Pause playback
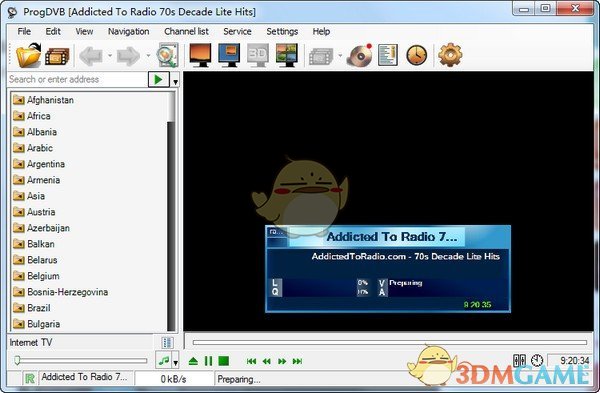This screenshot has height=393, width=600. pos(208,361)
